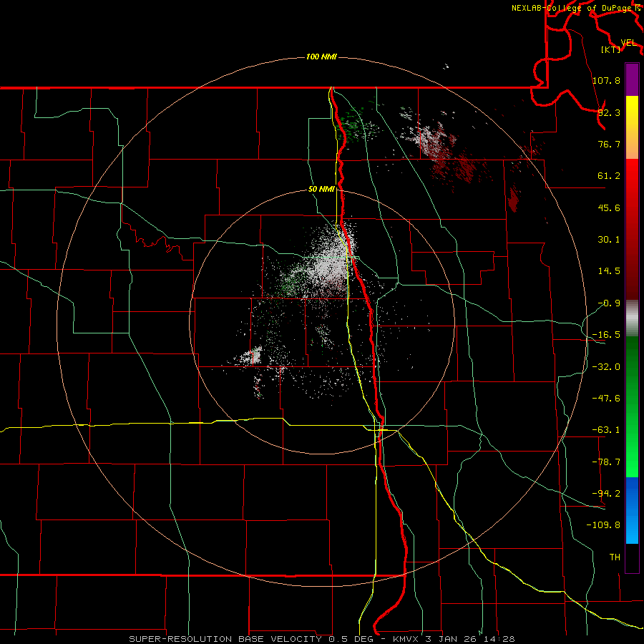Click the KMVX station ID in the caption
Screen dimensions: 644x644
407,639
